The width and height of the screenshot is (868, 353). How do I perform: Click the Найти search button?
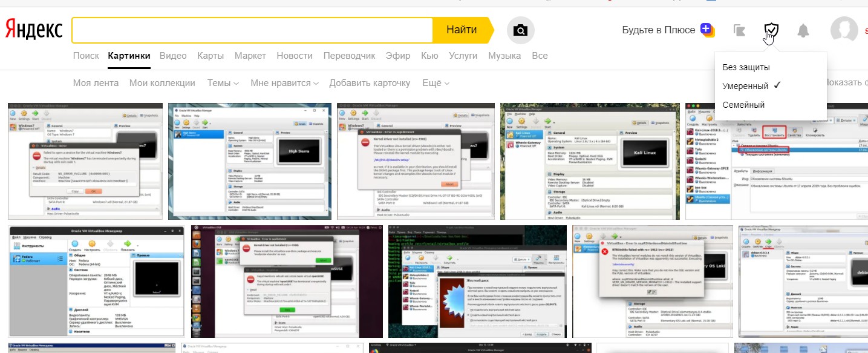(x=463, y=30)
